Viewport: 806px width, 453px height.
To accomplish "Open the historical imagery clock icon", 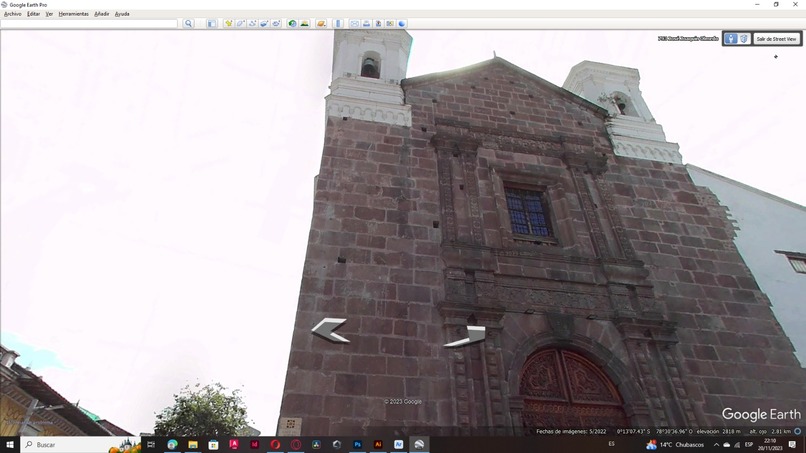I will coord(292,24).
